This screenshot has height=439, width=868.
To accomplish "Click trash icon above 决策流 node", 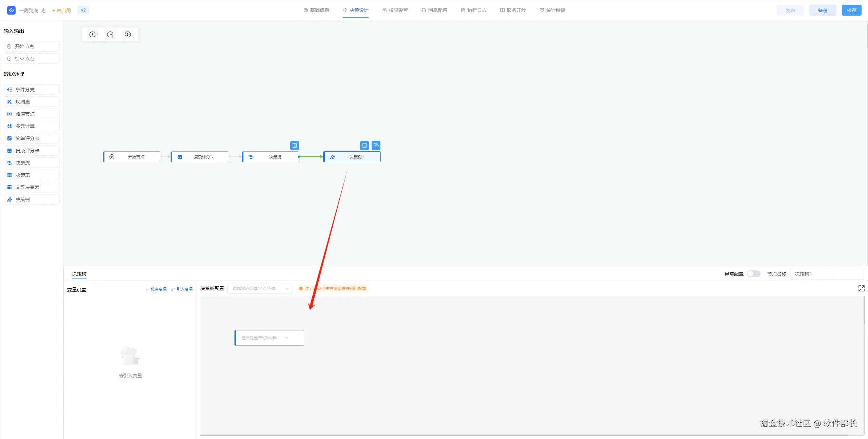I will click(295, 146).
